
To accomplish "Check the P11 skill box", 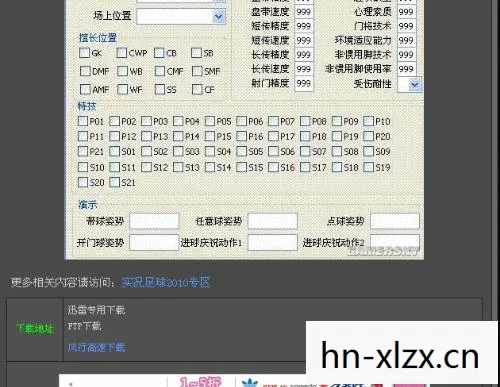I will [x=83, y=136].
